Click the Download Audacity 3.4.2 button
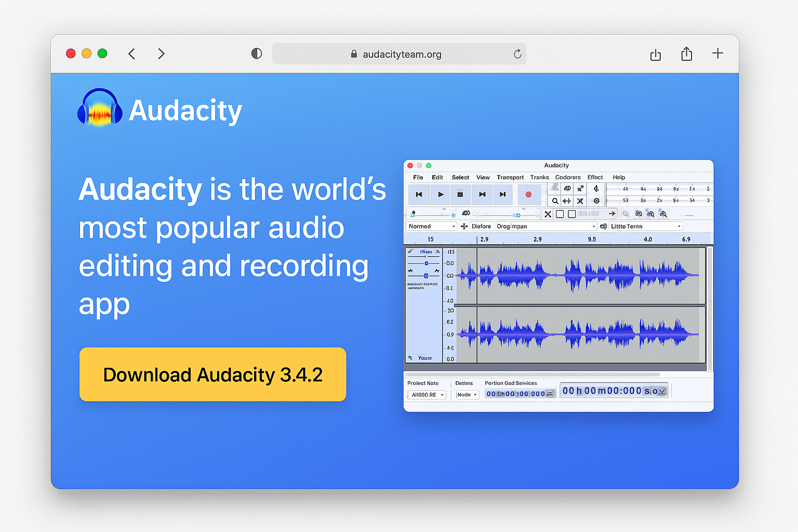Viewport: 798px width, 532px height. (212, 375)
